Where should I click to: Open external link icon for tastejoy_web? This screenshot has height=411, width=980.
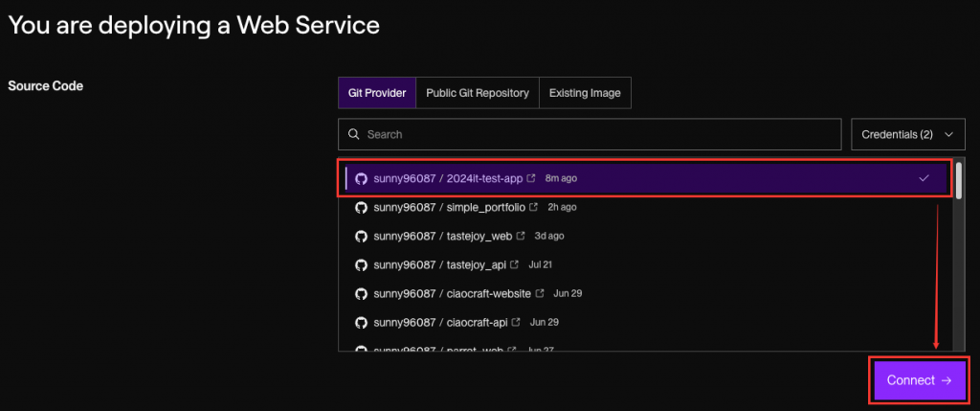521,236
